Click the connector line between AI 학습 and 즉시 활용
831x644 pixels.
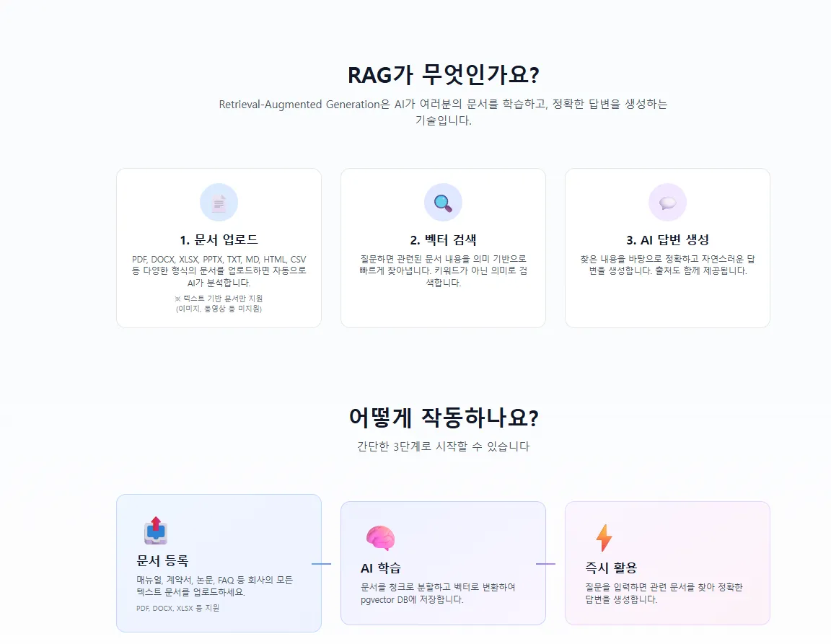[545, 564]
